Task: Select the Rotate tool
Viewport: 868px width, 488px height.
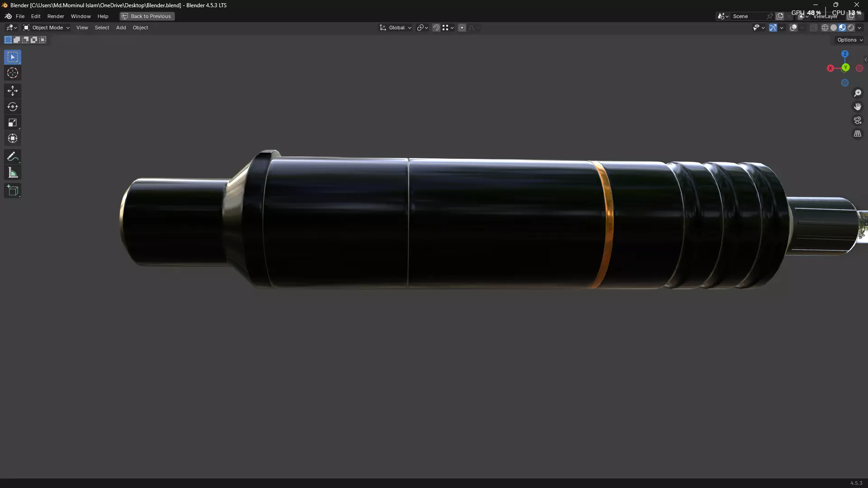Action: [13, 107]
